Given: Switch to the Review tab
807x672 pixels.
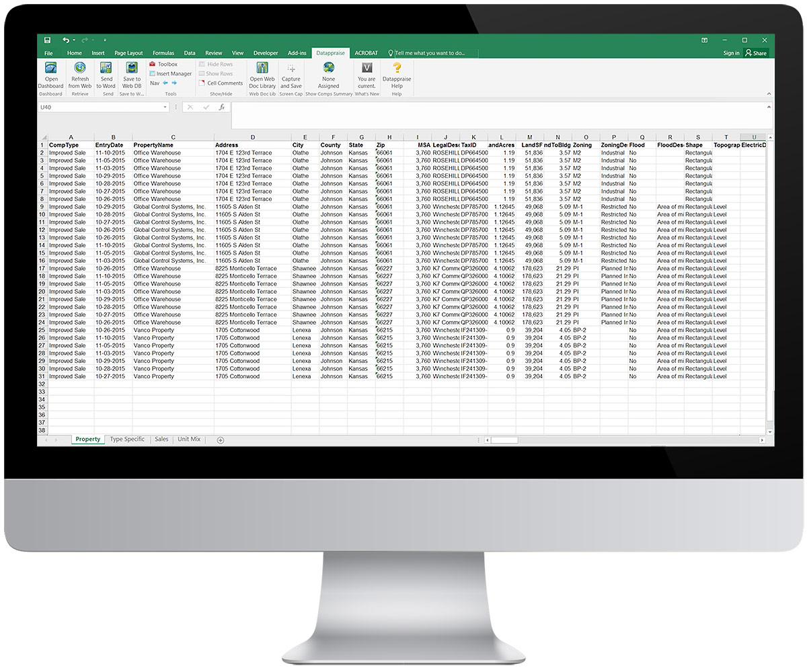Looking at the screenshot, I should pyautogui.click(x=214, y=53).
